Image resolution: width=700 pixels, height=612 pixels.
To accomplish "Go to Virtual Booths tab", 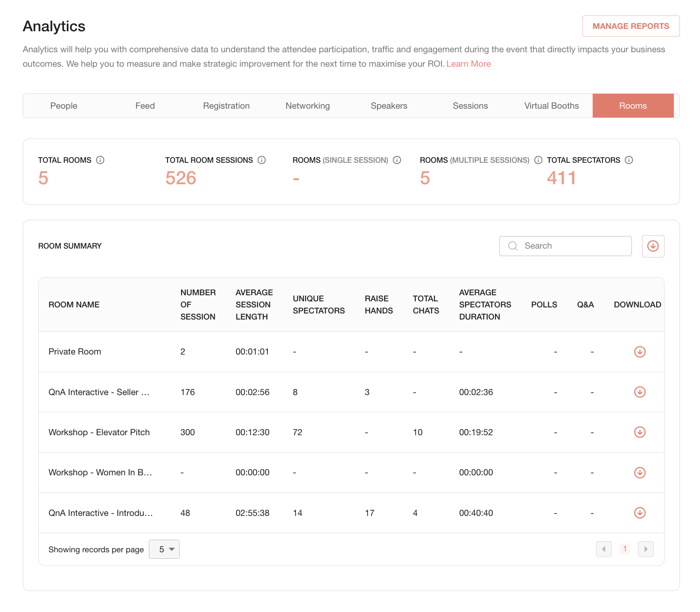I will click(552, 106).
